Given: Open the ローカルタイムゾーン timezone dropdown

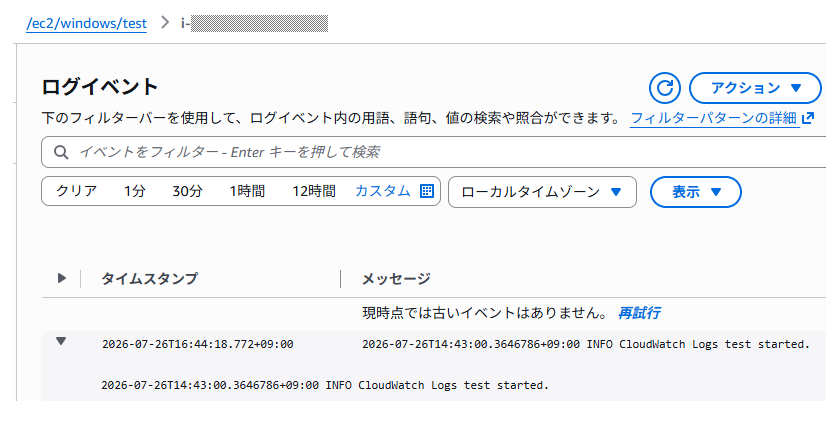Looking at the screenshot, I should click(542, 192).
